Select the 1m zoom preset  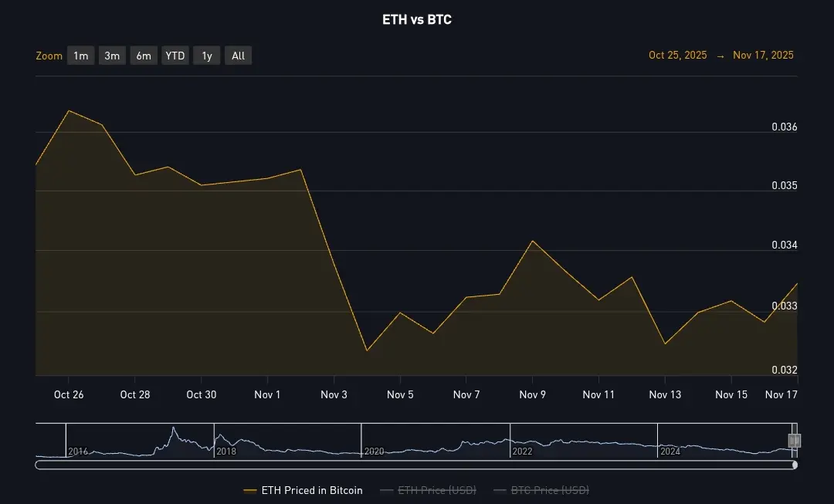pos(80,55)
